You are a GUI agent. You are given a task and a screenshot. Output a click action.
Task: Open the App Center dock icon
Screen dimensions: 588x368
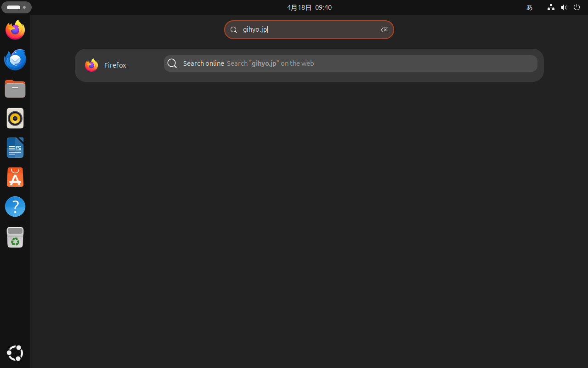[15, 177]
